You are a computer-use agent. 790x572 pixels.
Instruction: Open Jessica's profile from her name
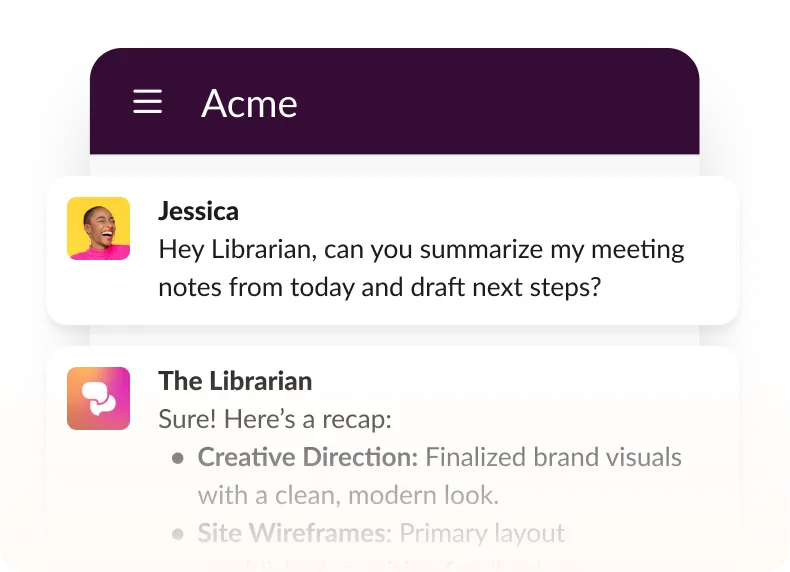pyautogui.click(x=198, y=211)
